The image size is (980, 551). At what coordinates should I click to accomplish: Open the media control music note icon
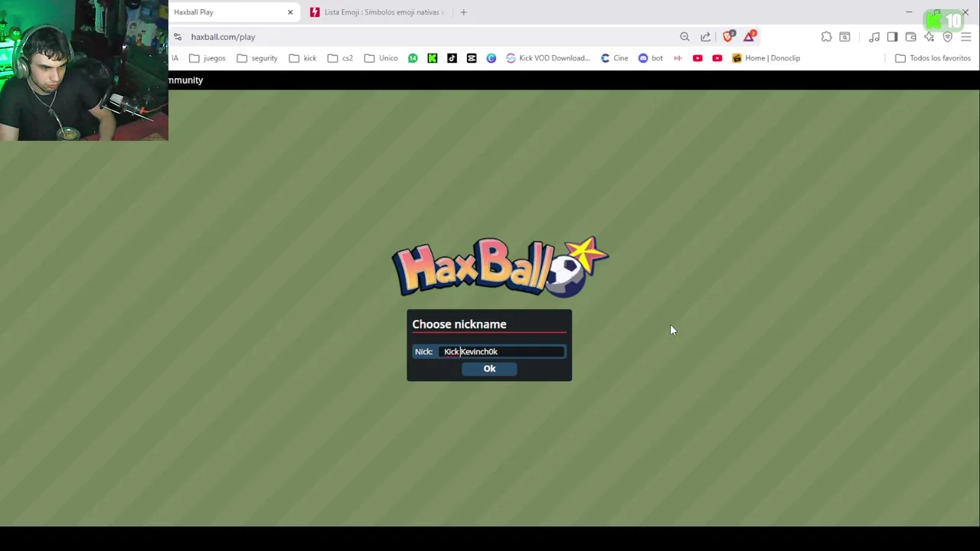[874, 37]
